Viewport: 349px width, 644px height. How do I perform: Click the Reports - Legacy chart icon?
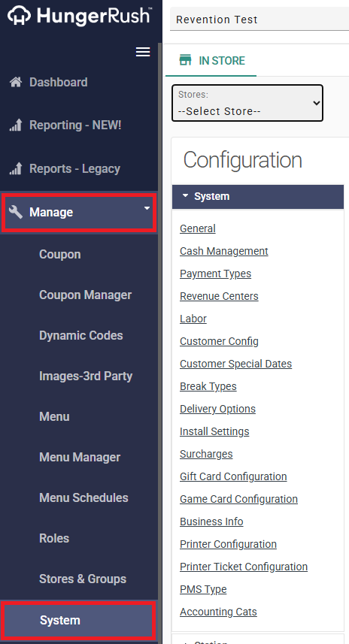[x=16, y=168]
